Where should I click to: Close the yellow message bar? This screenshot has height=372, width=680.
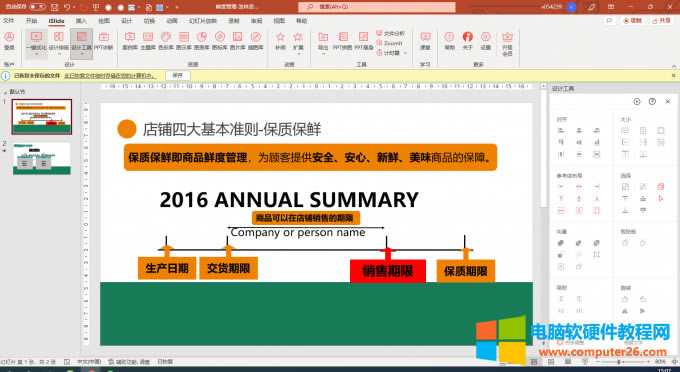point(673,75)
